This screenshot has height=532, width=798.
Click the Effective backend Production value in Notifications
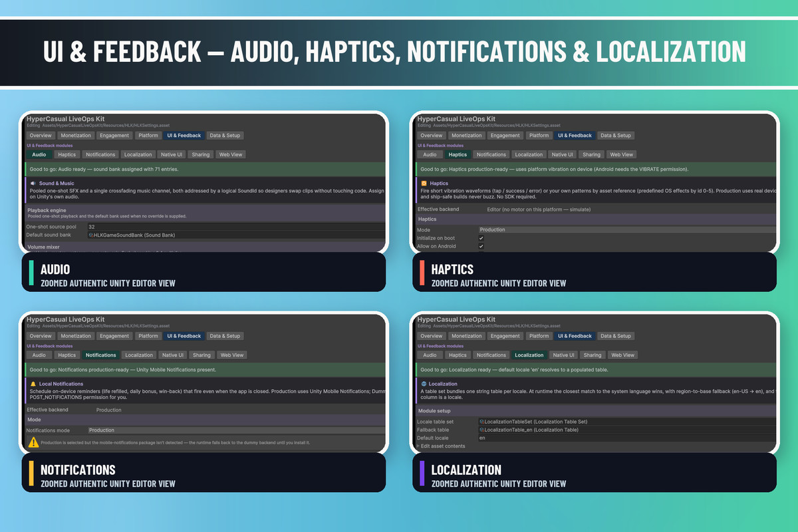[x=109, y=410]
